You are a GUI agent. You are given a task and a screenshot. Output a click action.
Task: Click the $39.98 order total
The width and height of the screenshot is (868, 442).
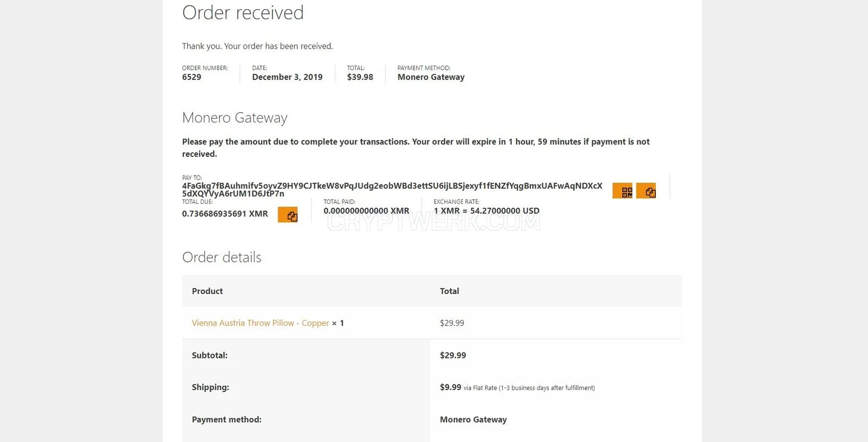tap(360, 77)
